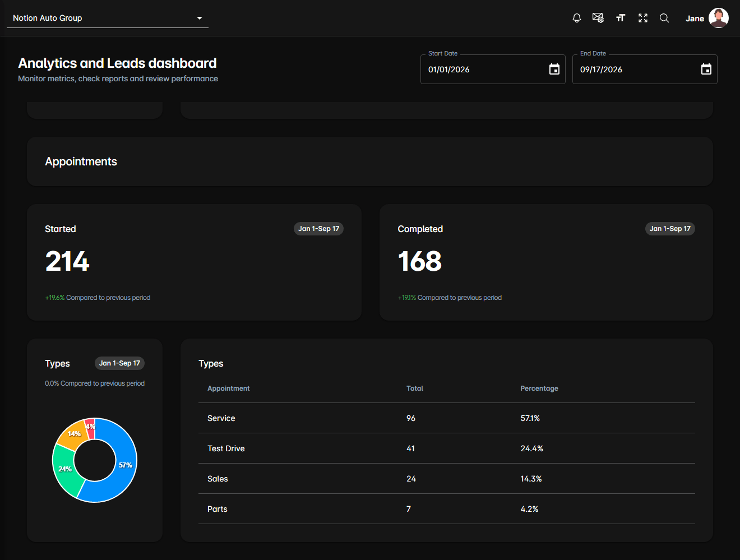Expand the Notion Auto Group dropdown

click(x=108, y=18)
